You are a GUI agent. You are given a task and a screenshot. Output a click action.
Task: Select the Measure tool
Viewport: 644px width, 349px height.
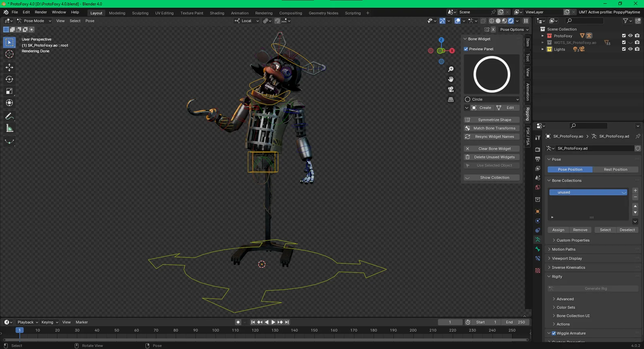pyautogui.click(x=9, y=129)
